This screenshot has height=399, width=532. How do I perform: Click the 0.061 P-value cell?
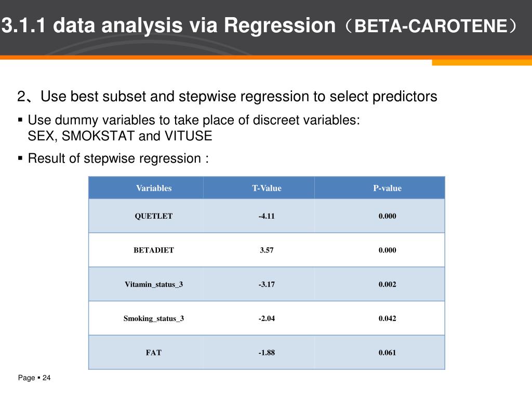point(387,352)
